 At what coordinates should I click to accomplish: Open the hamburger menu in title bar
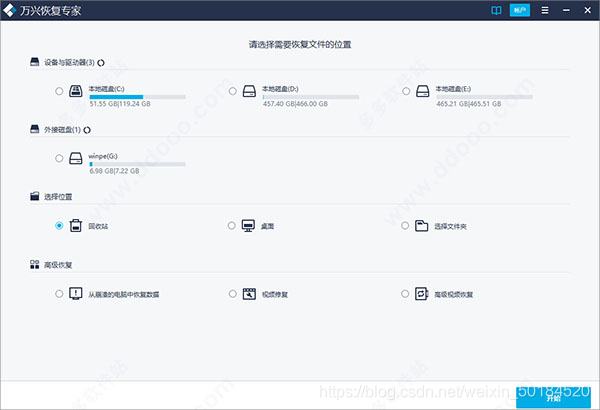click(x=545, y=10)
